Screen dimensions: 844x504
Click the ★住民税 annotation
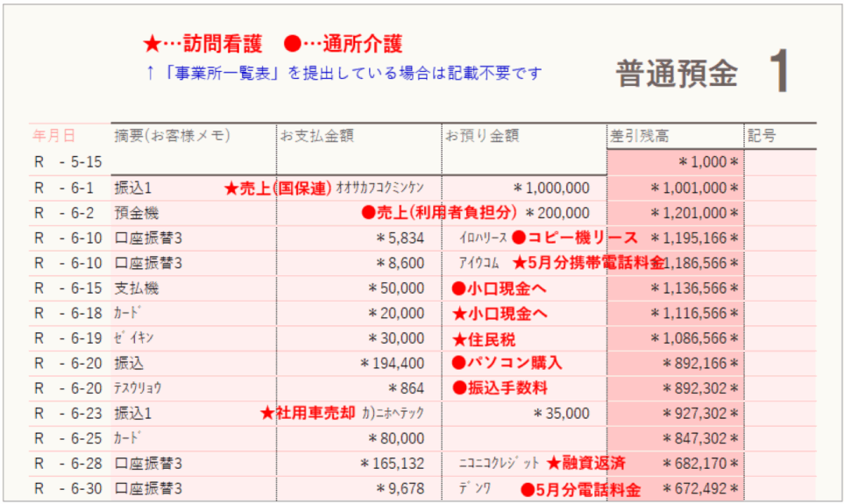pyautogui.click(x=484, y=339)
